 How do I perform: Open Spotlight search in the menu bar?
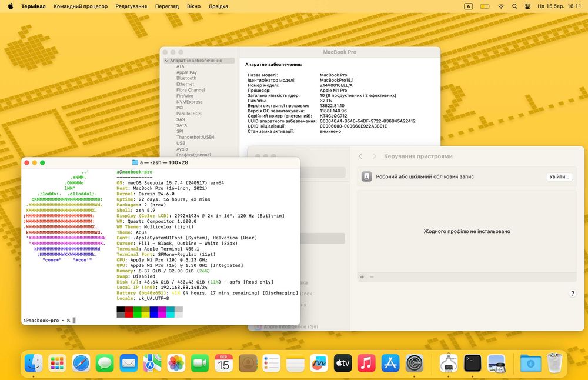[x=514, y=6]
